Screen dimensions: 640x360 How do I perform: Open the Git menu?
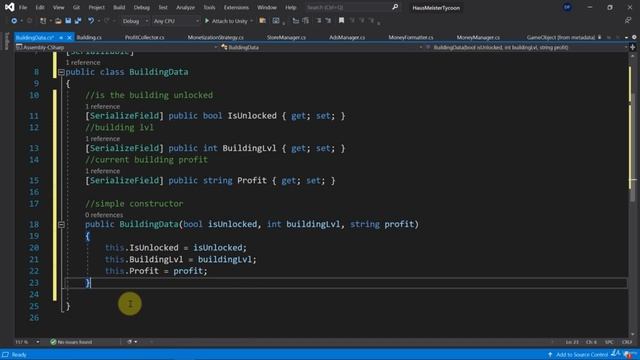[x=76, y=7]
